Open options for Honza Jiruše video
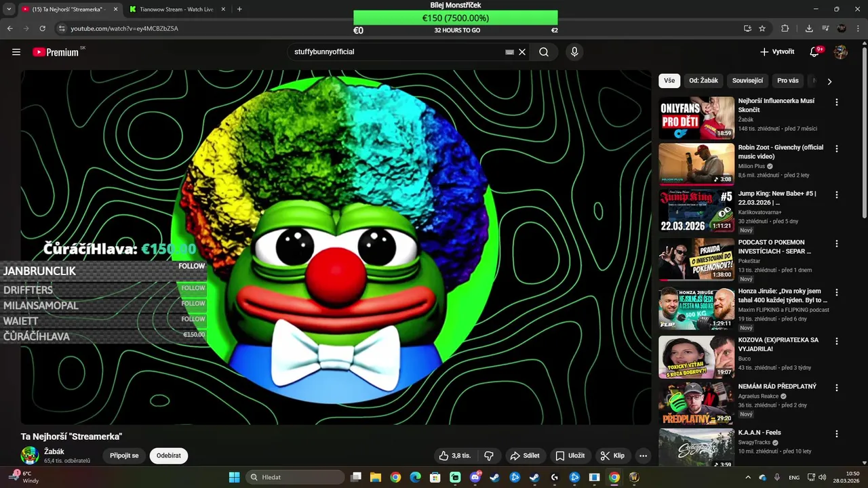The image size is (868, 488). point(836,292)
